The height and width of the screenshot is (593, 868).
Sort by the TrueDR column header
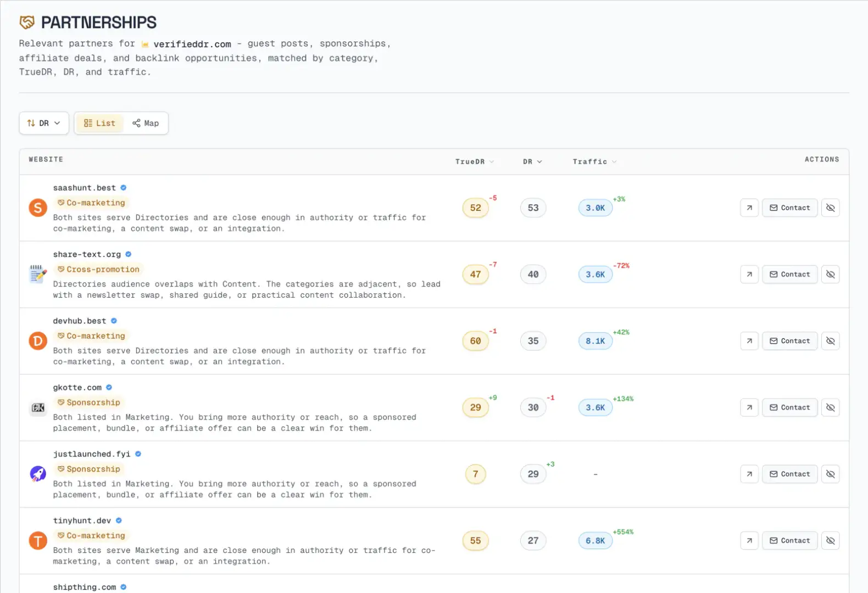[475, 161]
